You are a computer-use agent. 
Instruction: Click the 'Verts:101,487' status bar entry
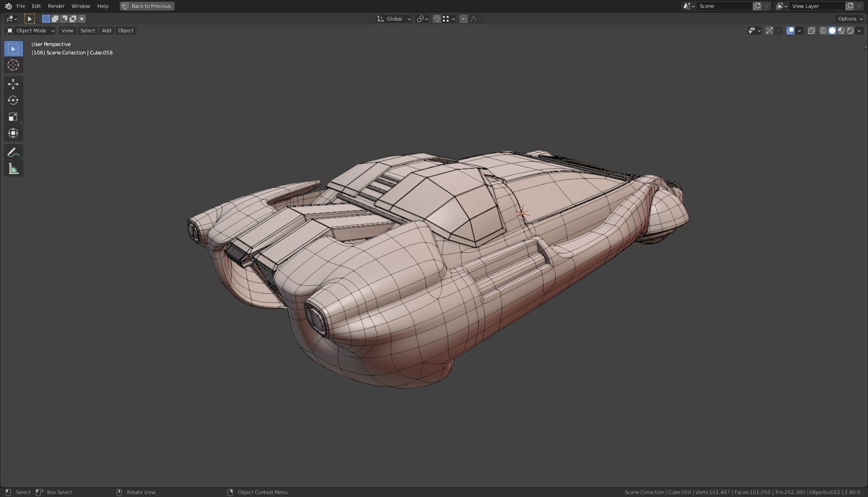click(x=713, y=492)
